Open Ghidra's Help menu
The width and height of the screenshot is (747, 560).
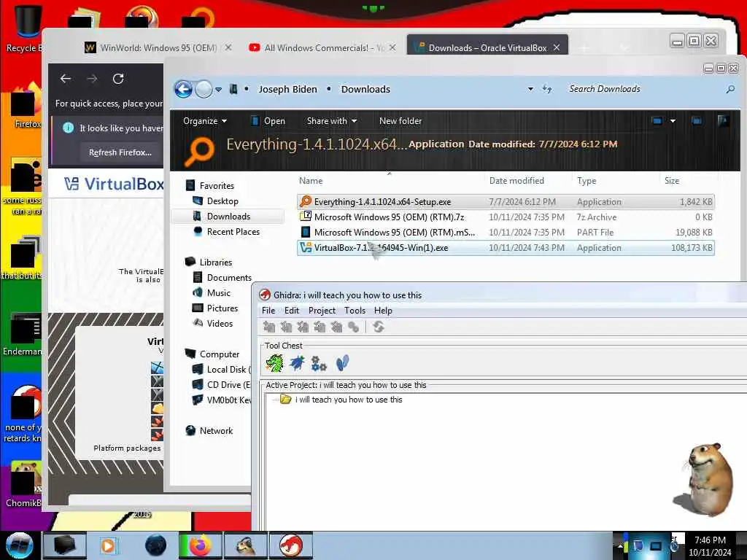pyautogui.click(x=383, y=311)
